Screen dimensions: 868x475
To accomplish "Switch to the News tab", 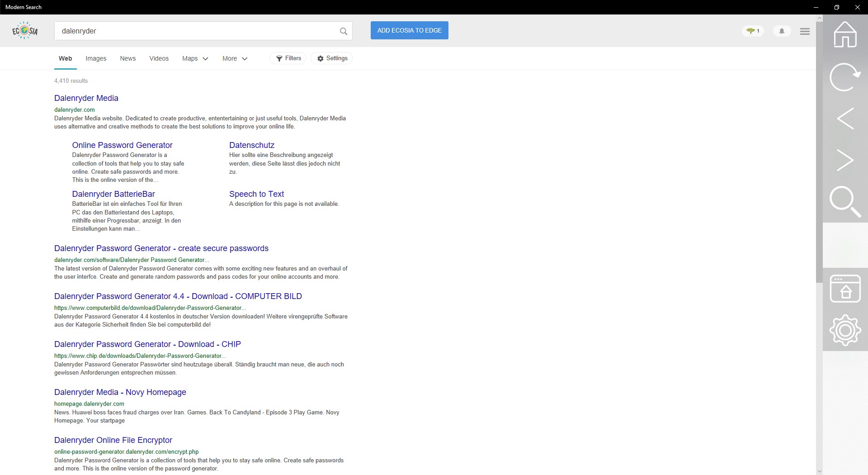I will (x=128, y=58).
